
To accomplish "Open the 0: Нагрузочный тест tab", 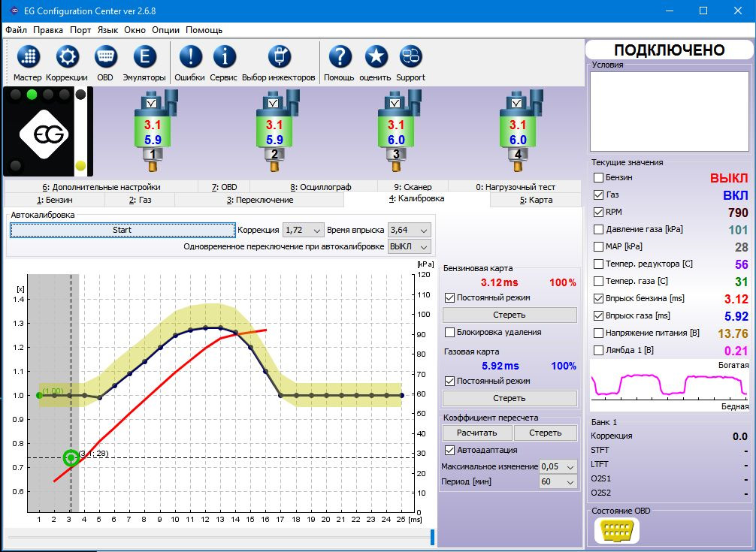I will coord(516,187).
